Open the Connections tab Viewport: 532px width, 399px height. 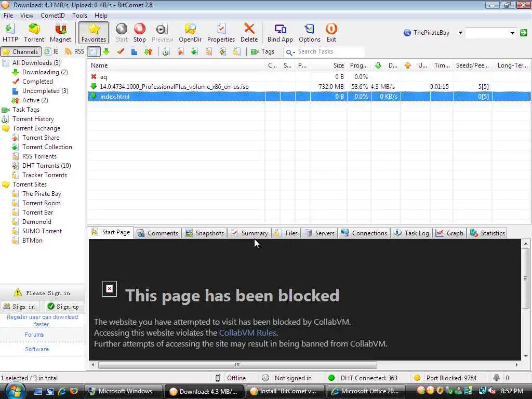point(364,233)
